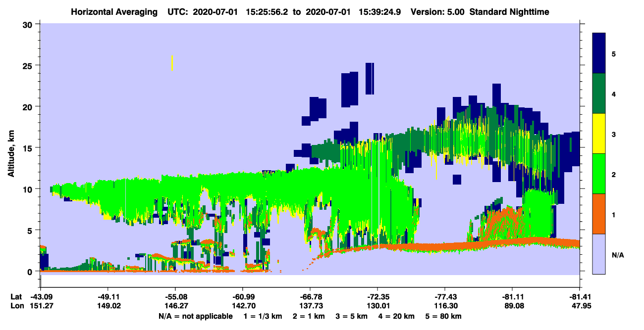Click the '5 = 80 km' legend text
The width and height of the screenshot is (644, 330).
click(444, 316)
